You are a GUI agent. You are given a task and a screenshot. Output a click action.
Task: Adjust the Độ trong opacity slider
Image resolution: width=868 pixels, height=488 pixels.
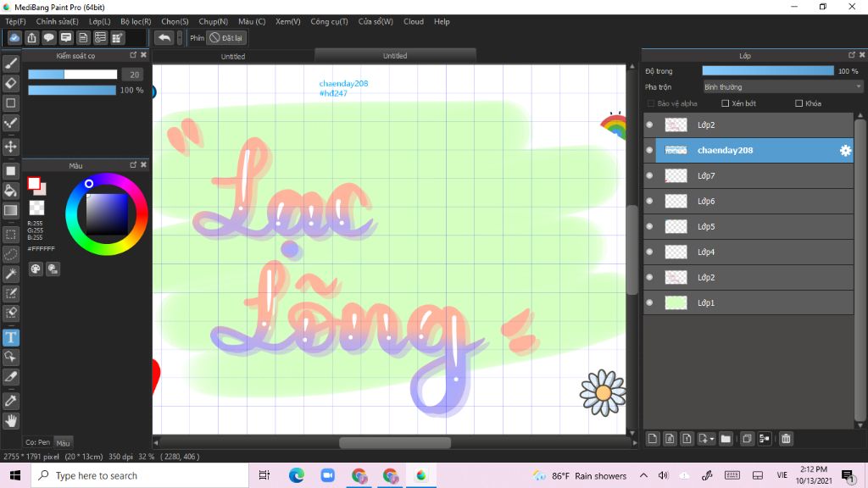click(x=768, y=71)
